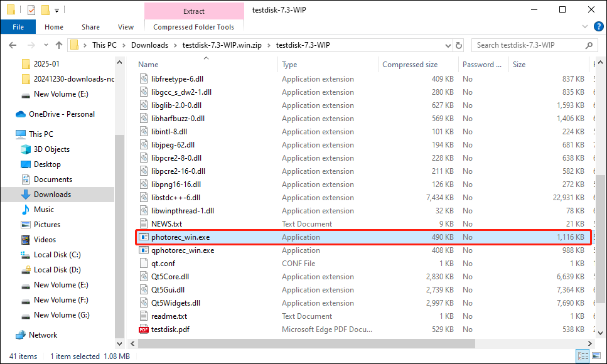Click the file list scroll down arrow

click(600, 333)
